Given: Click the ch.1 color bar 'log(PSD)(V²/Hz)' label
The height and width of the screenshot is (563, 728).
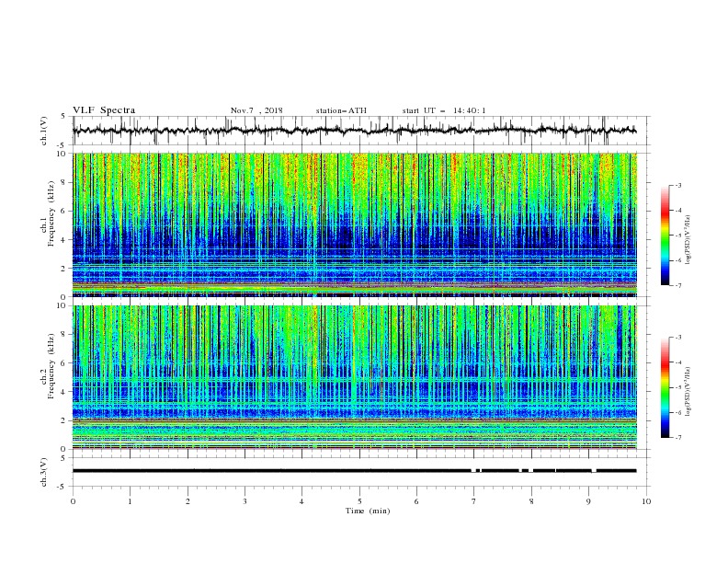Looking at the screenshot, I should [x=688, y=240].
